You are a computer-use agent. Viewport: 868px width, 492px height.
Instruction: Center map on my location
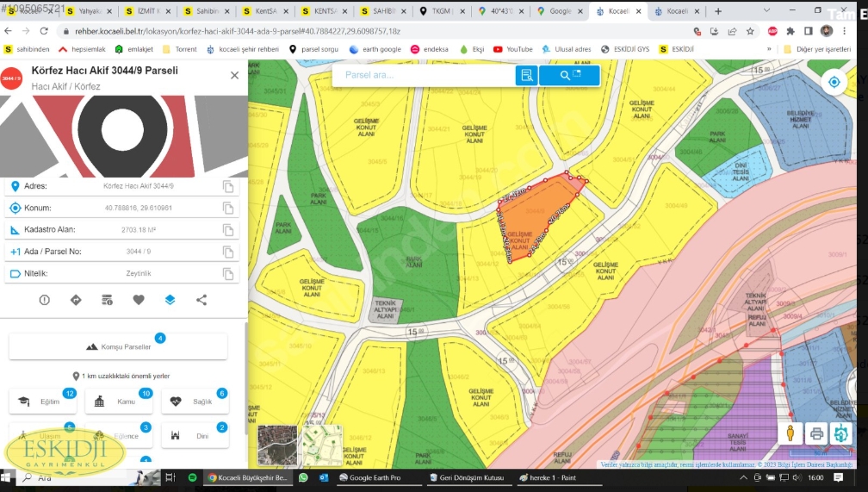click(x=834, y=83)
